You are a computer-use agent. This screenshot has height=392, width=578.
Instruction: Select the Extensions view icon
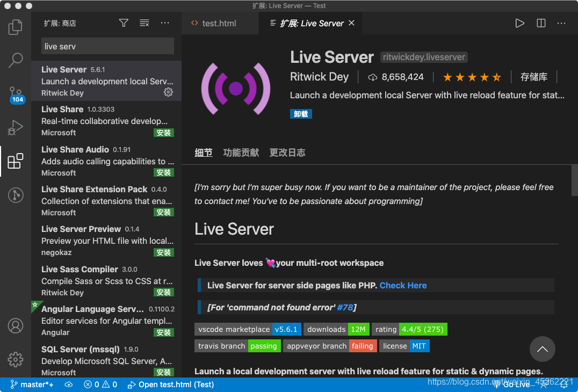pyautogui.click(x=16, y=161)
